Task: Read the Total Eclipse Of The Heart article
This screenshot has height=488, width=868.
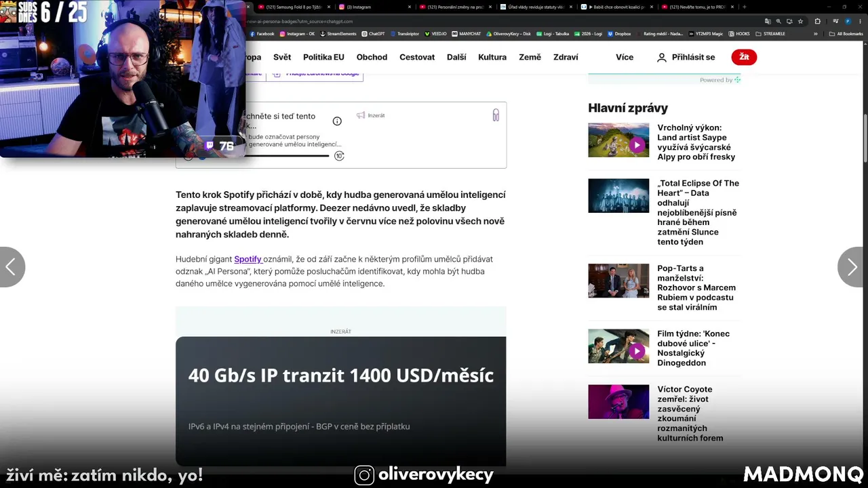Action: (x=698, y=212)
